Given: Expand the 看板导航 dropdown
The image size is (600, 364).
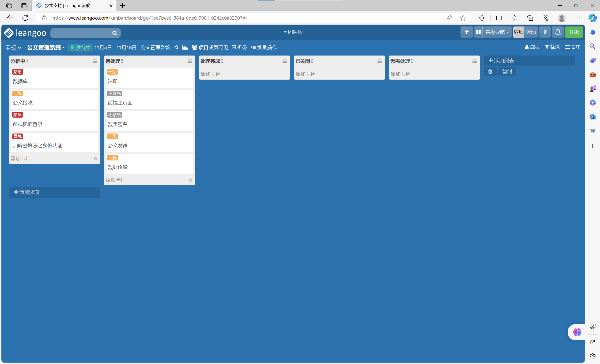Looking at the screenshot, I should pos(497,32).
